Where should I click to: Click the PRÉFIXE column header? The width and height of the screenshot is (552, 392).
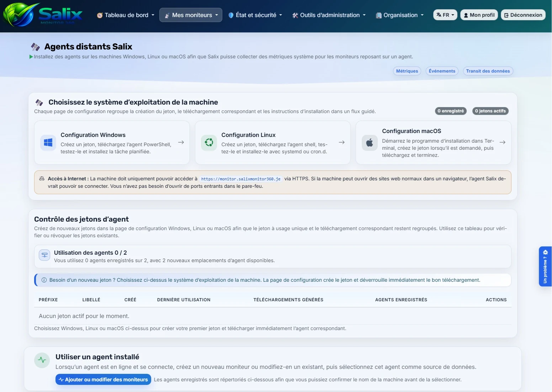48,300
